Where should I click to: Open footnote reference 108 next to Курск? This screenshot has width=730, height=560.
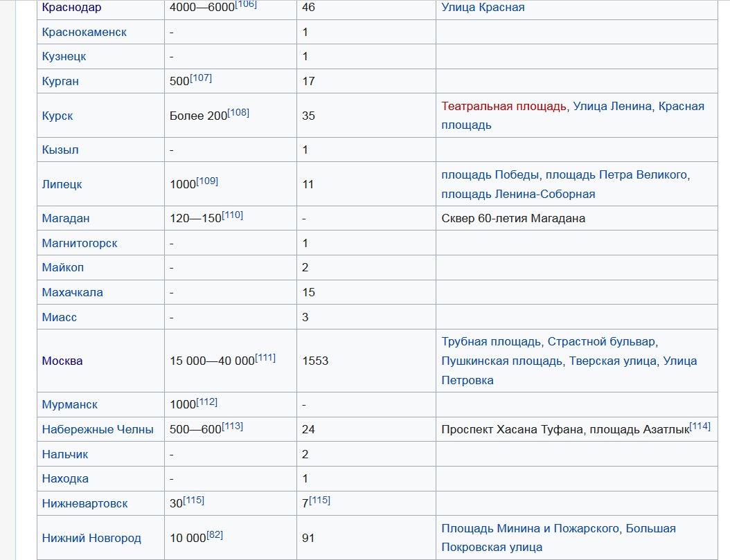pyautogui.click(x=238, y=113)
